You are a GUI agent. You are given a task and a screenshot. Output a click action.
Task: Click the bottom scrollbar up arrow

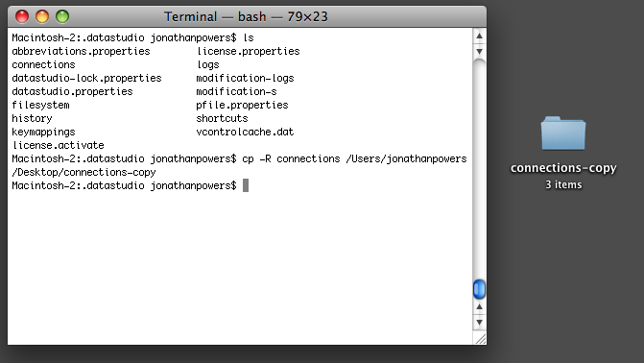(479, 307)
